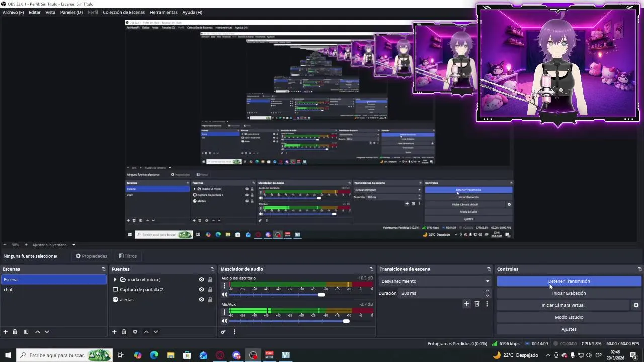Hide alertas source eye icon
The width and height of the screenshot is (644, 362).
201,300
